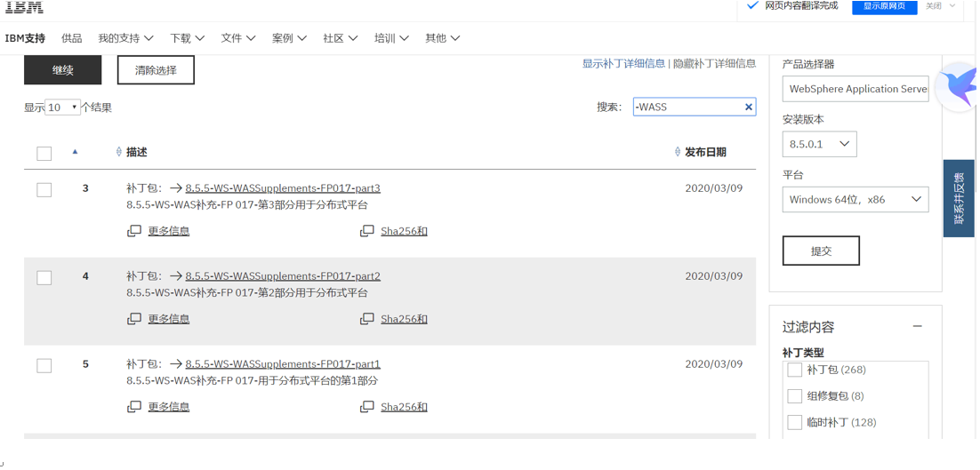Close the translation bar via 关闭
Image resolution: width=980 pixels, height=470 pixels.
933,5
